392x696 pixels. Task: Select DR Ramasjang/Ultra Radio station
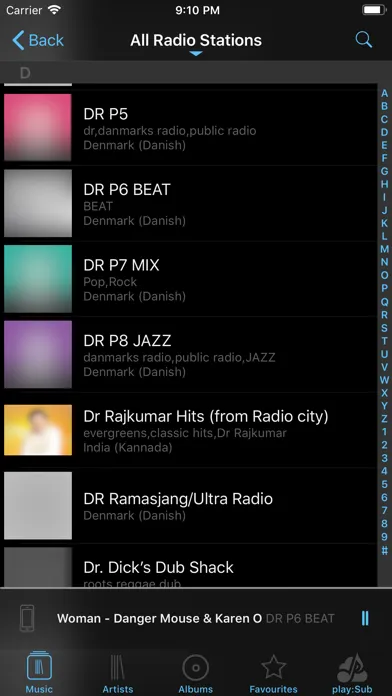[189, 506]
